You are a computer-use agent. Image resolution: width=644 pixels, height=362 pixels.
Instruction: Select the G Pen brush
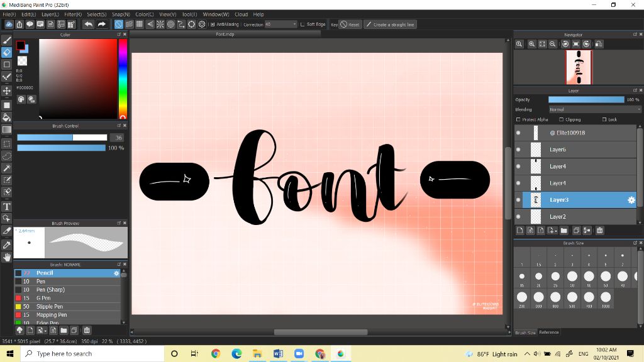[x=67, y=298]
